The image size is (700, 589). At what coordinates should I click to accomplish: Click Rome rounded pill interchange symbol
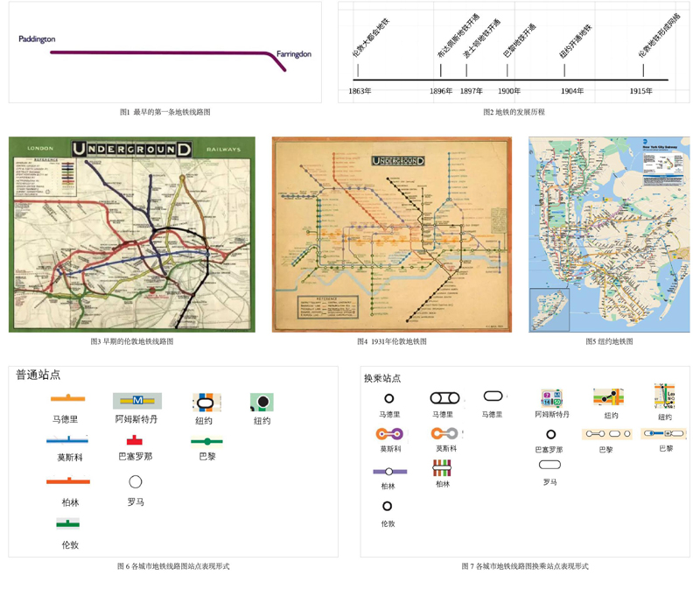[x=550, y=465]
